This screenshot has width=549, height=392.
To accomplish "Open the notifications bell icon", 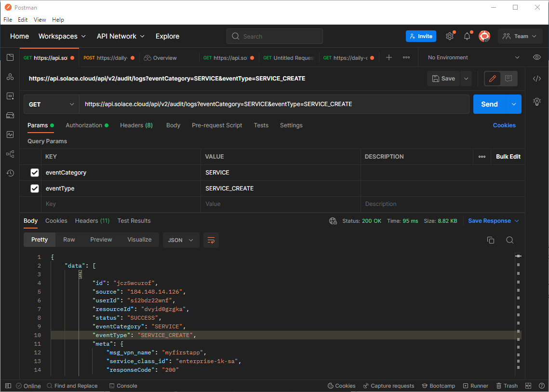I will point(467,36).
